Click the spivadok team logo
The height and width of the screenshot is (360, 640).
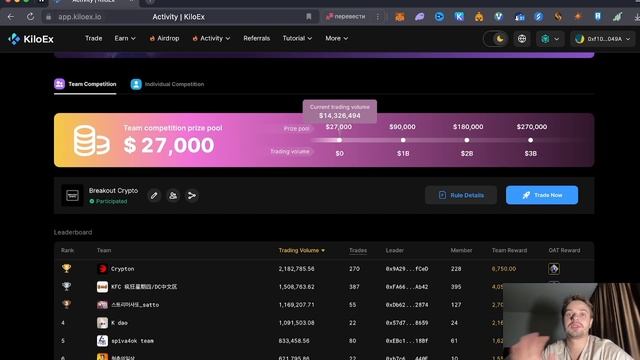coord(102,340)
